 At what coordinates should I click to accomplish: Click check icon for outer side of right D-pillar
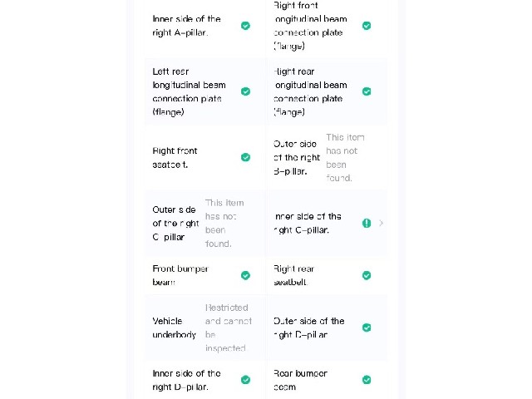367,328
